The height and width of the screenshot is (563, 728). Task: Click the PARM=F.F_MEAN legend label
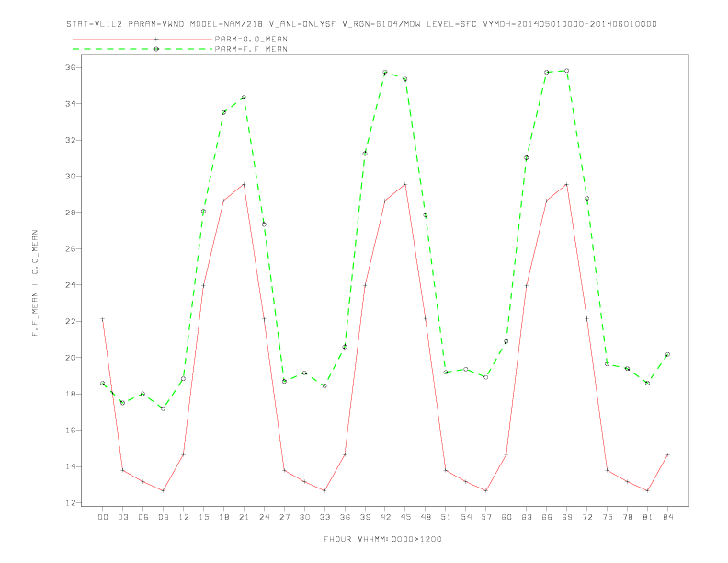[x=251, y=49]
